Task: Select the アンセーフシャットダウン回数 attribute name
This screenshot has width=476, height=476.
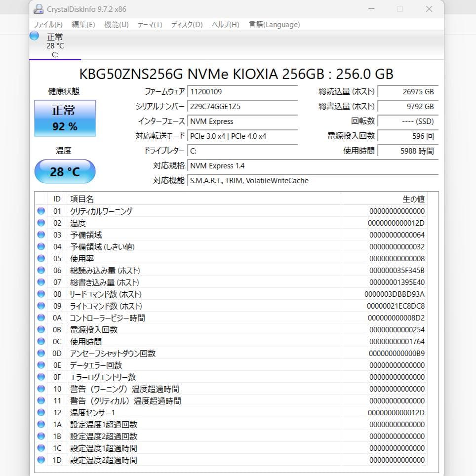Action: coord(113,354)
